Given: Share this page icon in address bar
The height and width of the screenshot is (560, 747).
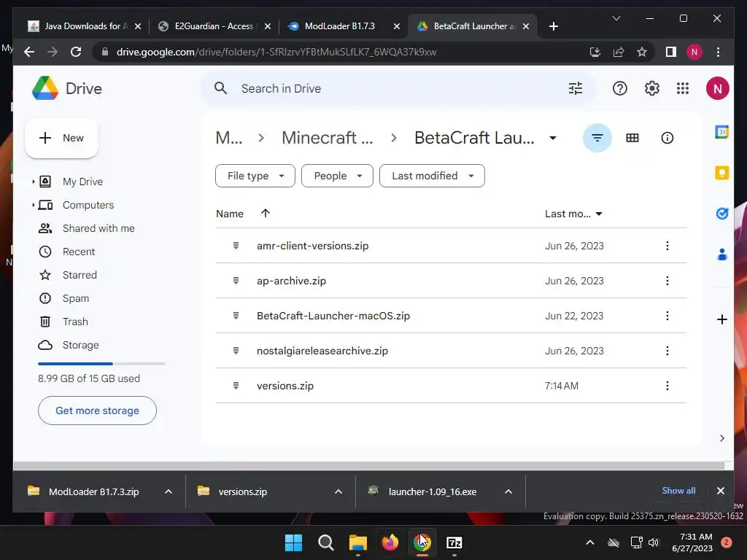Looking at the screenshot, I should (x=619, y=52).
